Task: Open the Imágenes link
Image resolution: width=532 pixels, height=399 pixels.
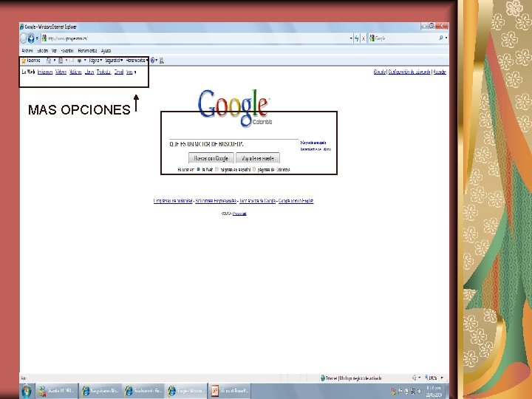Action: 45,72
